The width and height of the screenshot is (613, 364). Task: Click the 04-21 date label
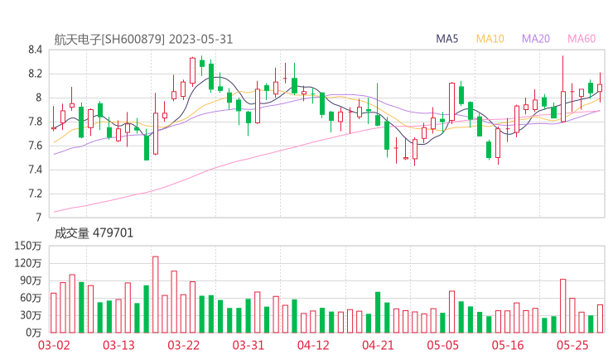(378, 345)
